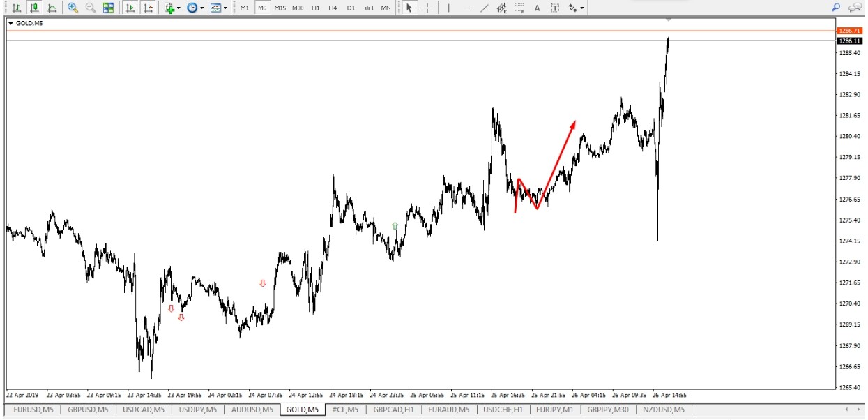Viewport: 868px width, 420px height.
Task: Expand the GOLD,M5 chart title triangle
Action: click(11, 24)
